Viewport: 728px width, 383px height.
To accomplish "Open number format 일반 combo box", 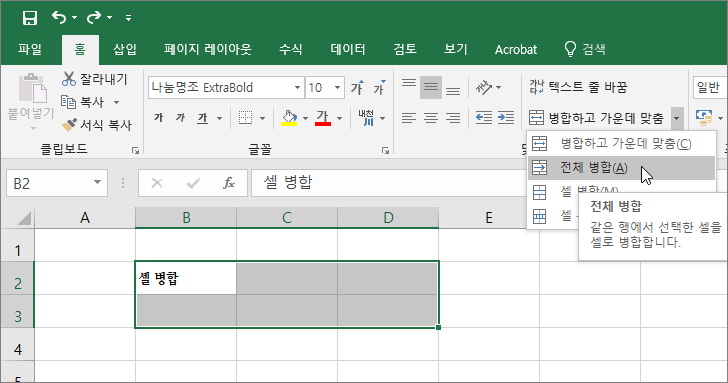I will coord(709,87).
